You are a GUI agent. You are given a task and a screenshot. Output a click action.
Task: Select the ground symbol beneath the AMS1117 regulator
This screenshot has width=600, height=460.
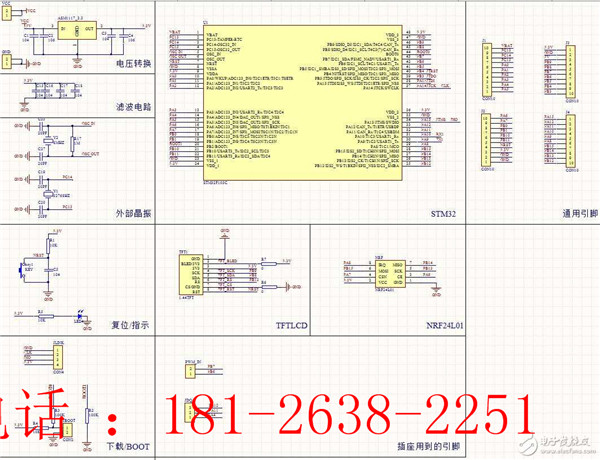(x=77, y=62)
